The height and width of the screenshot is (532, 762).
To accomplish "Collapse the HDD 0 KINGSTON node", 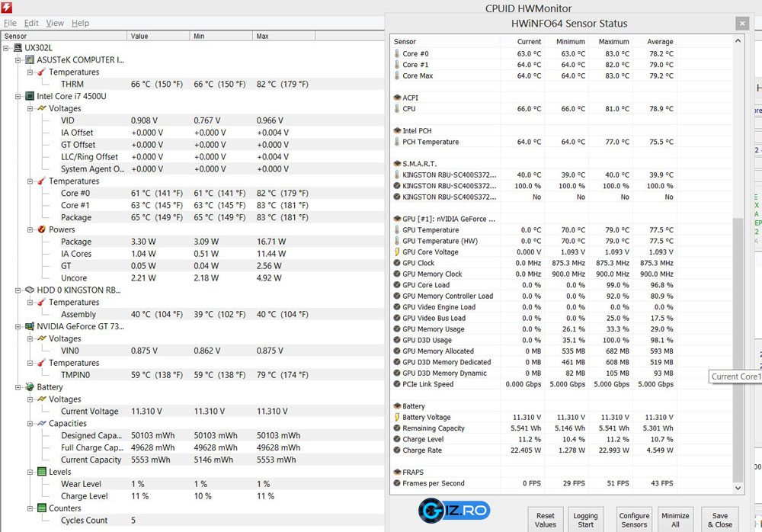I will tap(18, 290).
